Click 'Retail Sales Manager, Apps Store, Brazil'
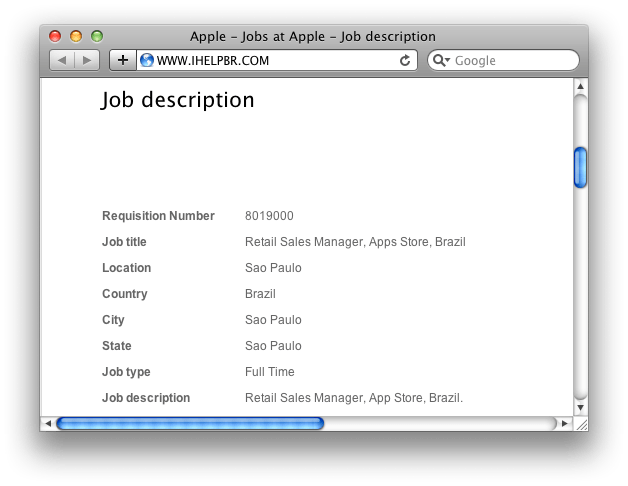Image resolution: width=628 pixels, height=486 pixels. (355, 242)
